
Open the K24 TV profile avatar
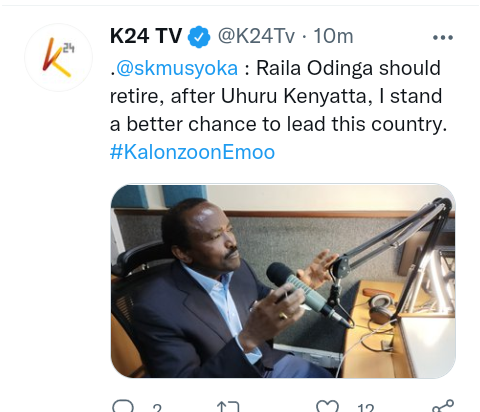coord(59,57)
